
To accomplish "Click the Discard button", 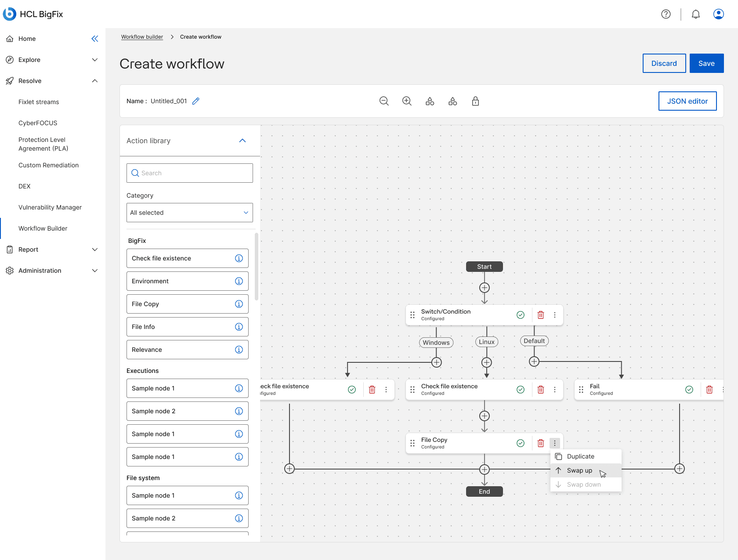I will (664, 63).
